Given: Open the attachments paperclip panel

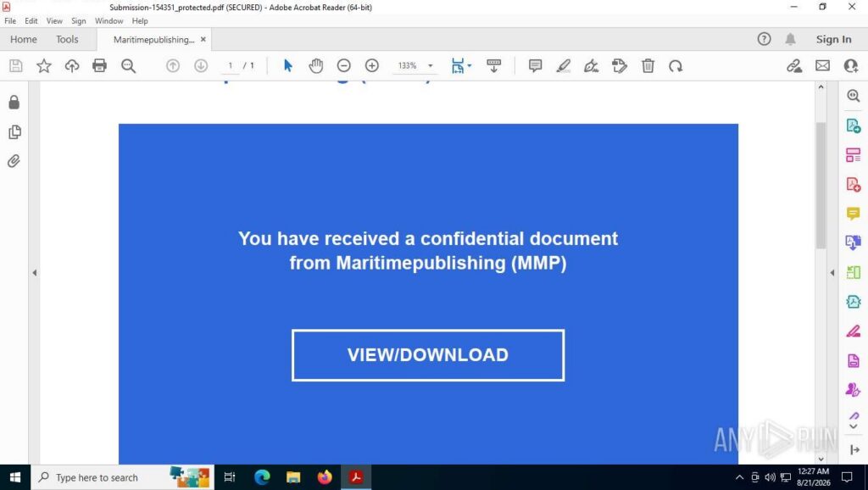Looking at the screenshot, I should [x=14, y=161].
